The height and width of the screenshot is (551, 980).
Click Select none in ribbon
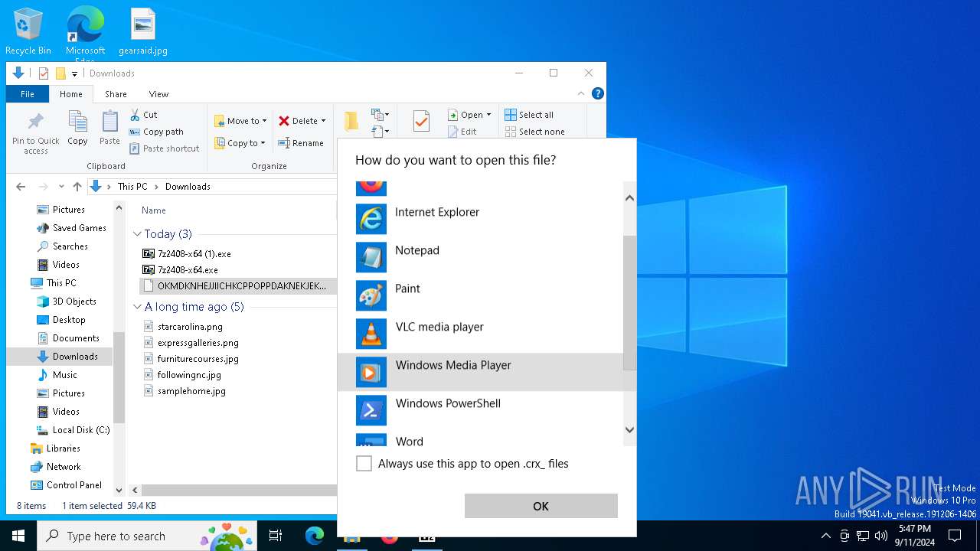534,132
